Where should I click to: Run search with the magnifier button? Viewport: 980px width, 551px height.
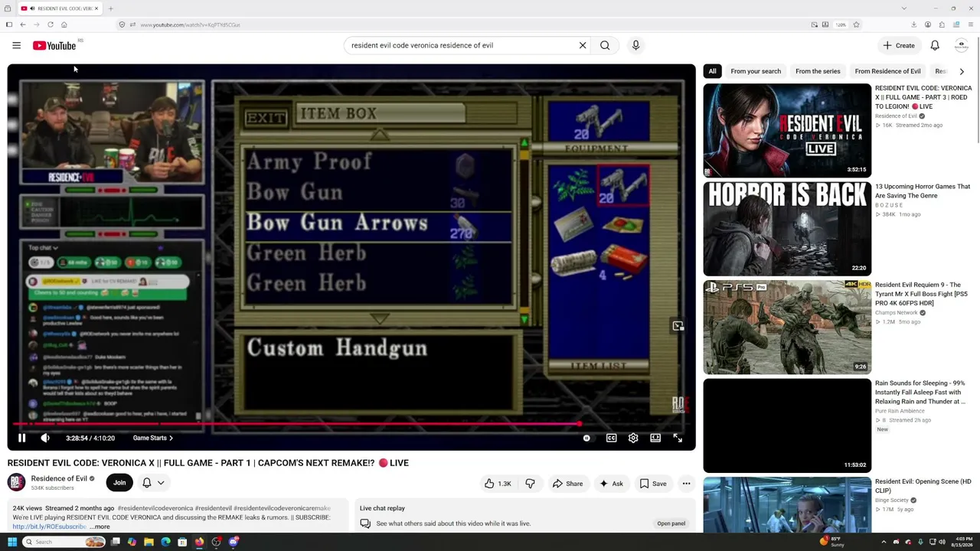pyautogui.click(x=605, y=45)
